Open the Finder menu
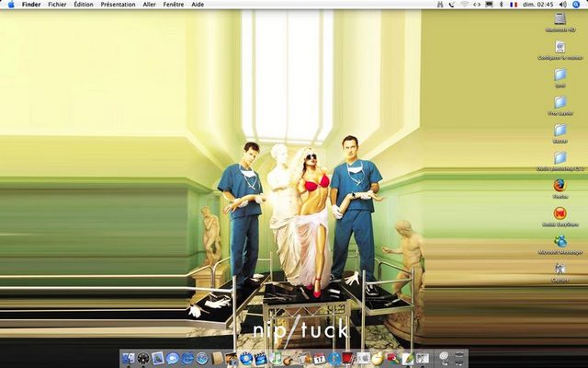 pos(31,5)
